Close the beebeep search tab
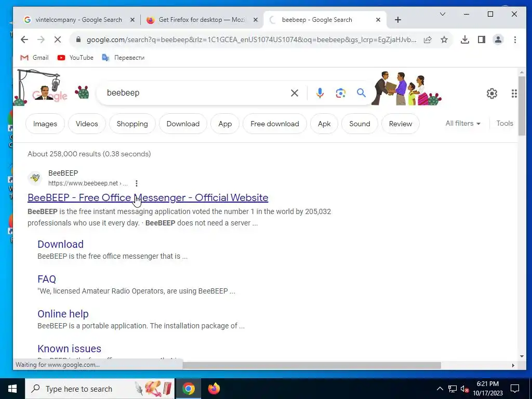The width and height of the screenshot is (532, 399). coord(378,20)
